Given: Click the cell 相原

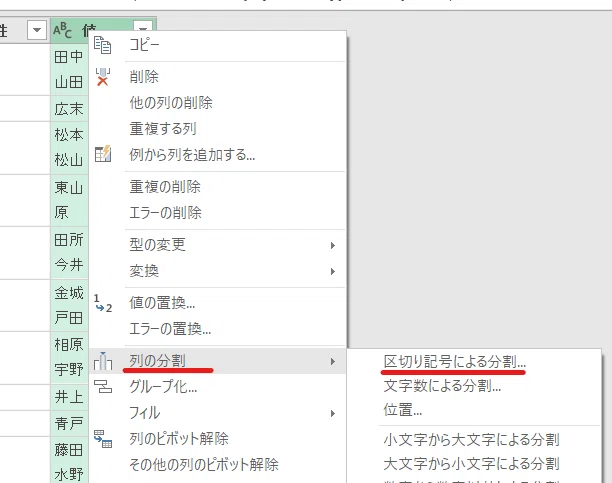Looking at the screenshot, I should pyautogui.click(x=69, y=345).
